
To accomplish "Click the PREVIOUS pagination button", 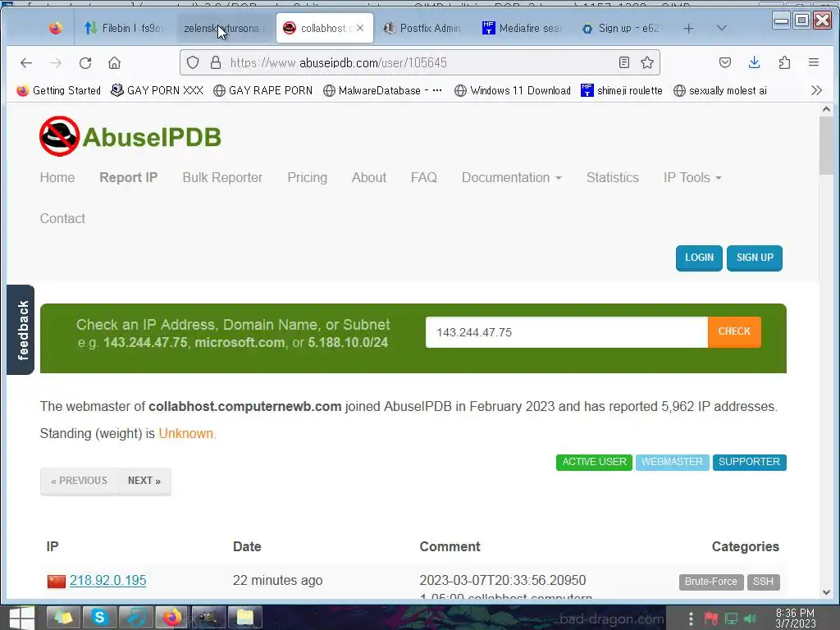I will click(x=79, y=481).
